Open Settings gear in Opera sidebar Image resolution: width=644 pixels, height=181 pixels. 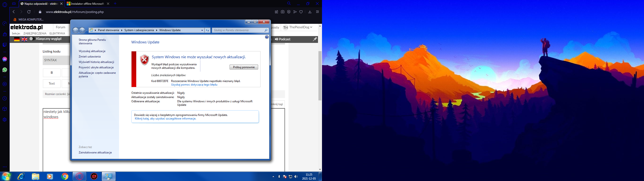tap(5, 120)
